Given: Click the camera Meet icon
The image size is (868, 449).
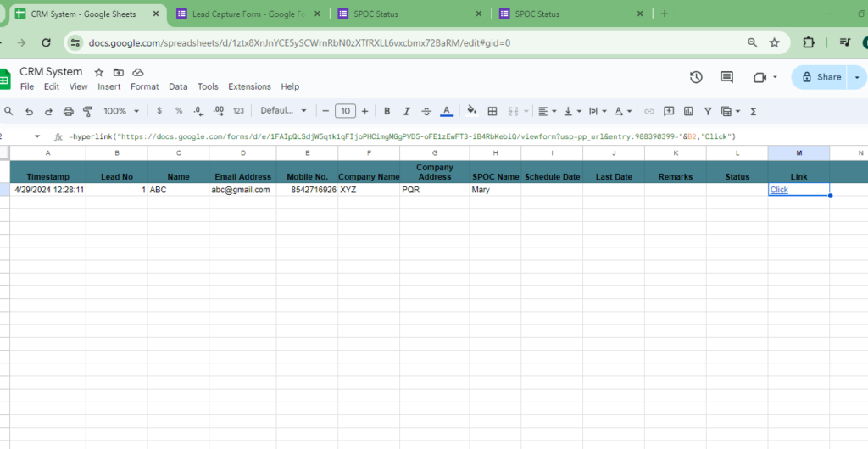Looking at the screenshot, I should tap(759, 77).
